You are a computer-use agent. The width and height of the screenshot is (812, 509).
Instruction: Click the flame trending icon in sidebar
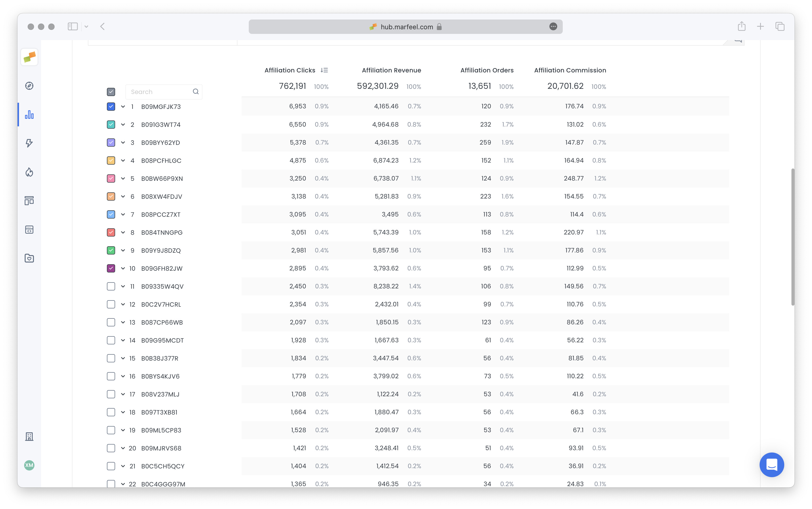point(29,172)
